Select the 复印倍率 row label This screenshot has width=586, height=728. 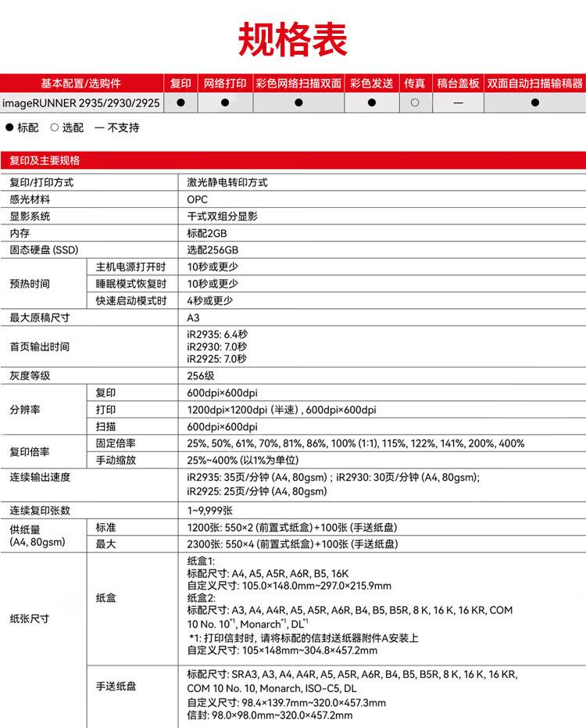tap(30, 452)
